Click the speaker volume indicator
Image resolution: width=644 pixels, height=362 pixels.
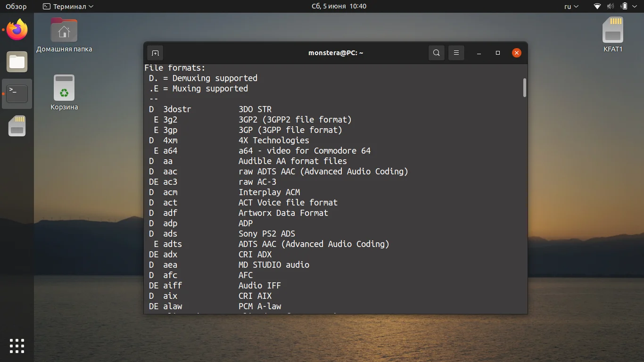click(x=610, y=6)
